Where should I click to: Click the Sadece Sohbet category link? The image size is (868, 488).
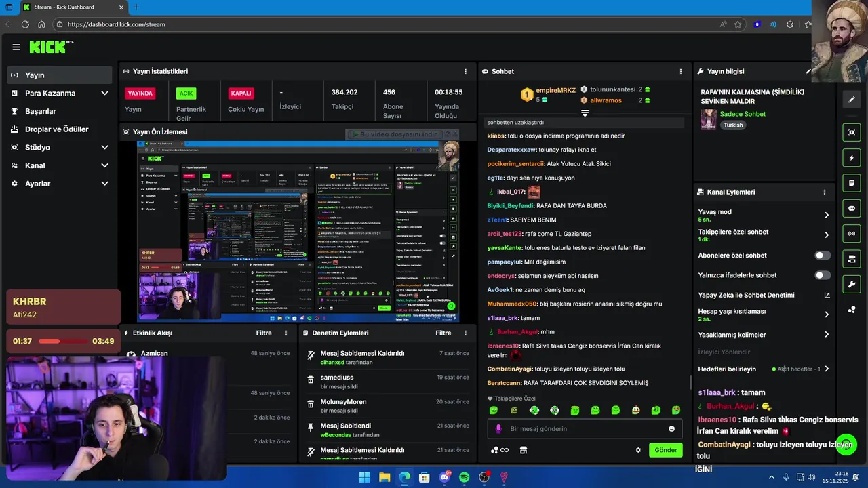pos(743,114)
